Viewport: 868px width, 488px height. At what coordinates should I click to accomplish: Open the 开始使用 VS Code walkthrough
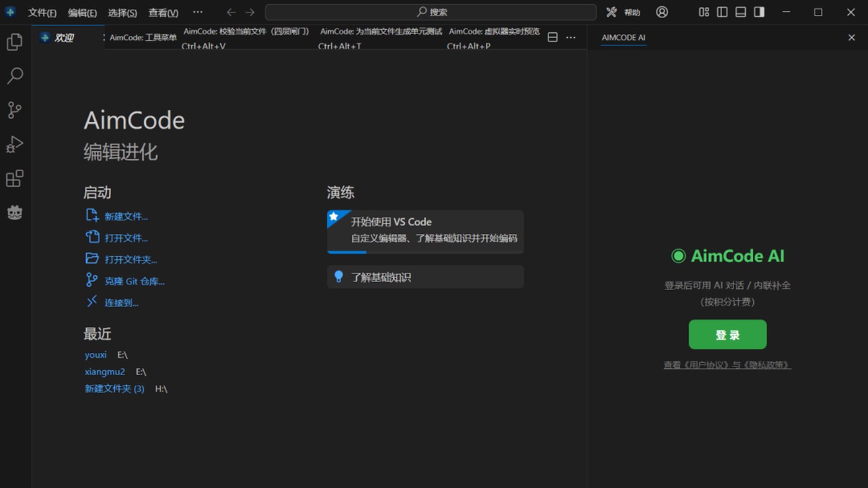(x=426, y=232)
